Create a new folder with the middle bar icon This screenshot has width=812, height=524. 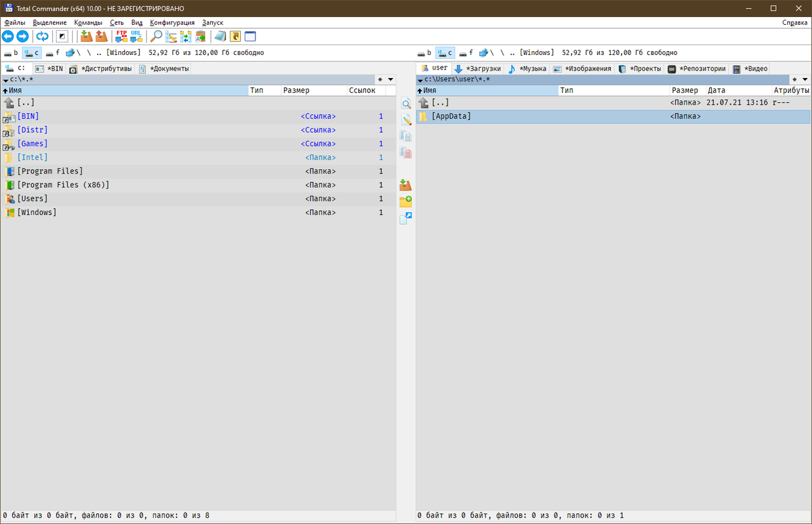click(x=406, y=202)
